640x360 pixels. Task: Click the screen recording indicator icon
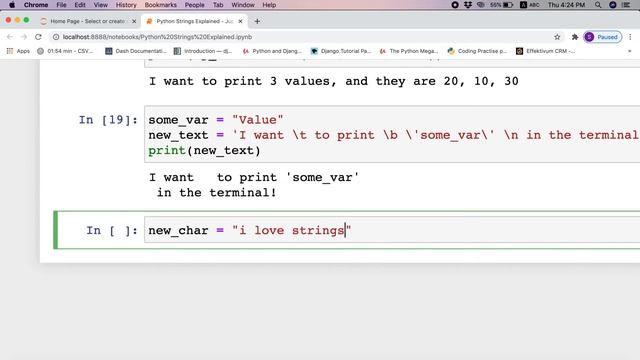[x=455, y=5]
